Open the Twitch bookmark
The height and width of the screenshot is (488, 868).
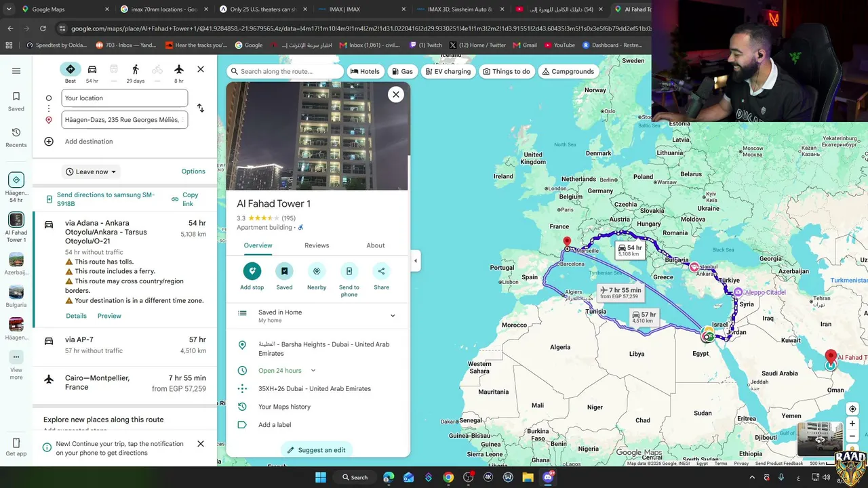coord(426,45)
